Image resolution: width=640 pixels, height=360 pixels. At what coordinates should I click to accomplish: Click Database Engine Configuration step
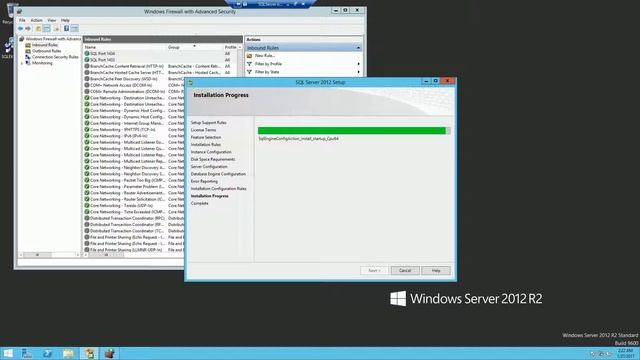tap(218, 174)
